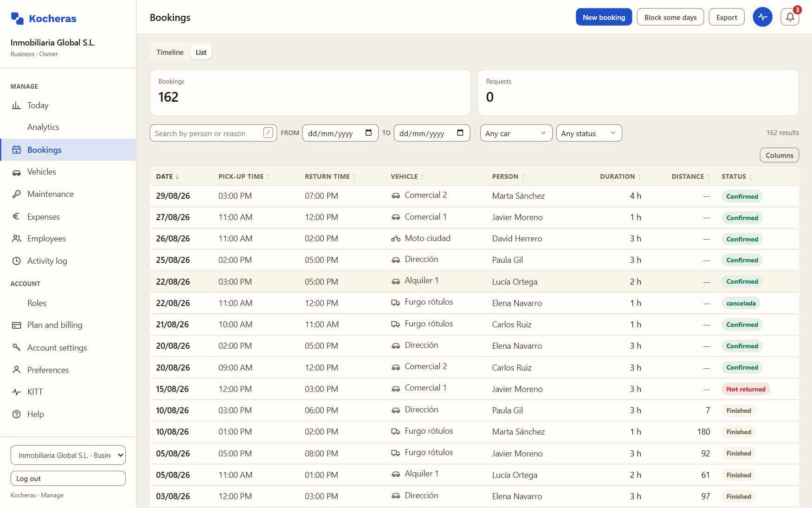Click the motorbike icon next to Moto ciudad
Image resolution: width=812 pixels, height=508 pixels.
pos(395,239)
